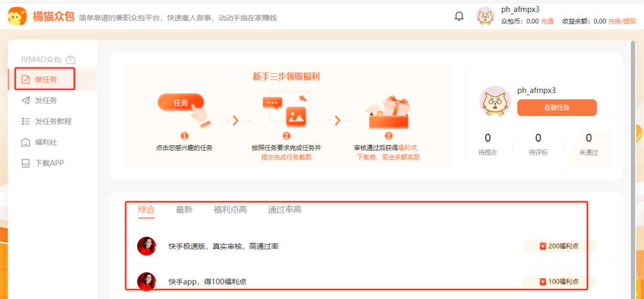
Task: Click the paper plane 发任务 icon
Action: pyautogui.click(x=26, y=101)
